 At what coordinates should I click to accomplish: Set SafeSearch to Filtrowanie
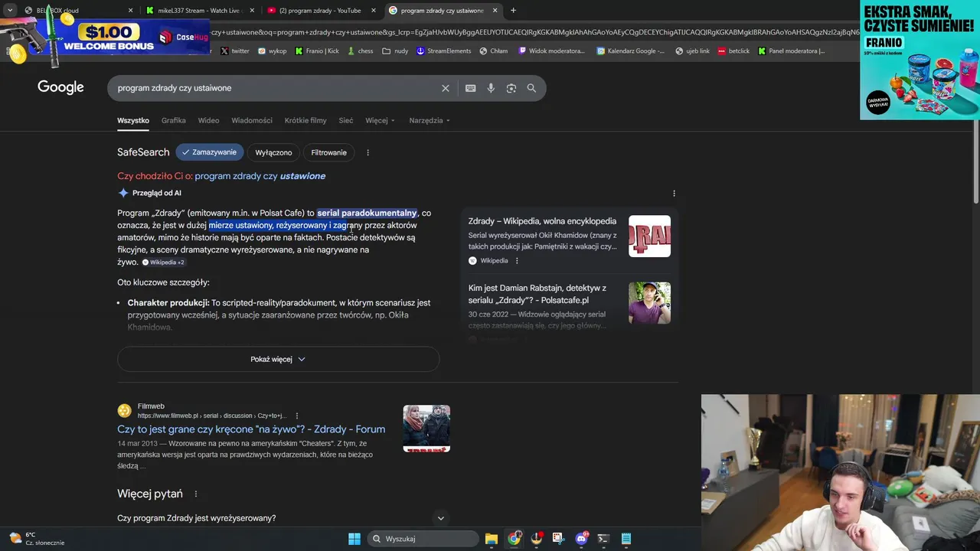coord(328,152)
